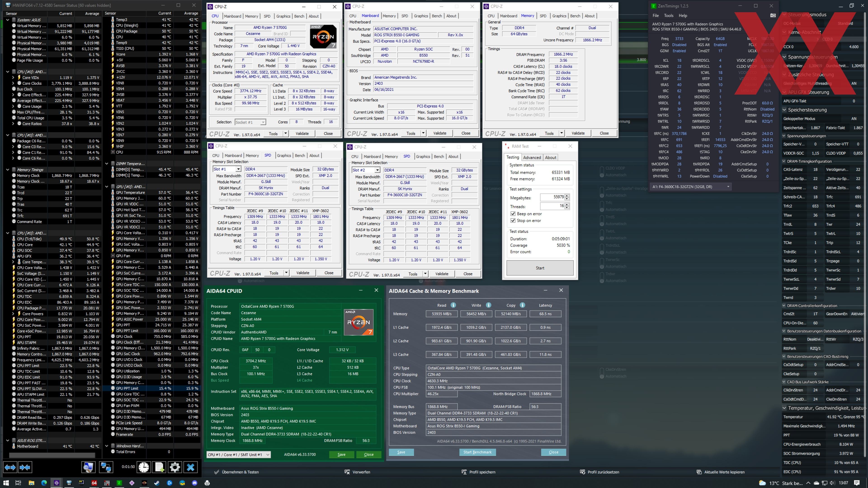Click Profil speichern button
868x488 pixels.
click(x=479, y=472)
